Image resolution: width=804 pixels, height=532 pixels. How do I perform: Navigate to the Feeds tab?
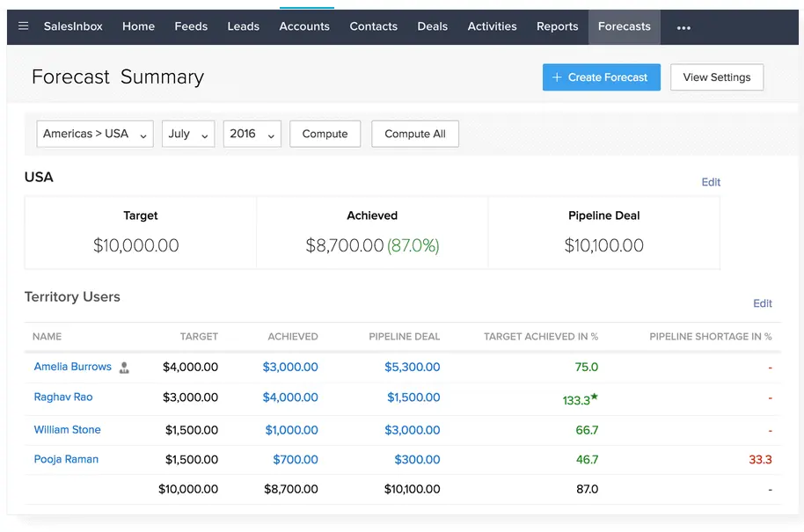coord(191,26)
